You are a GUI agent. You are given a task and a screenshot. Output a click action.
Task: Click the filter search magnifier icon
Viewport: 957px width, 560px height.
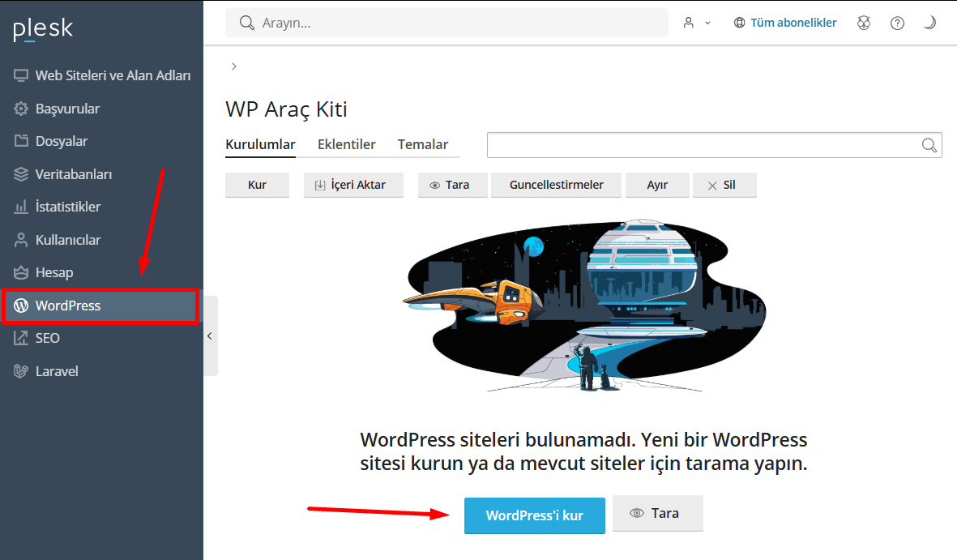click(x=929, y=145)
